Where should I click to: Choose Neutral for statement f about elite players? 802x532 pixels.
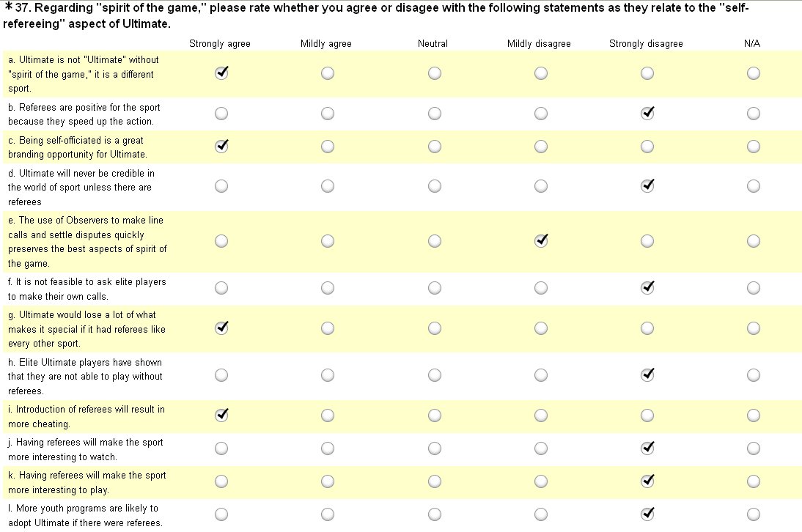pos(434,288)
